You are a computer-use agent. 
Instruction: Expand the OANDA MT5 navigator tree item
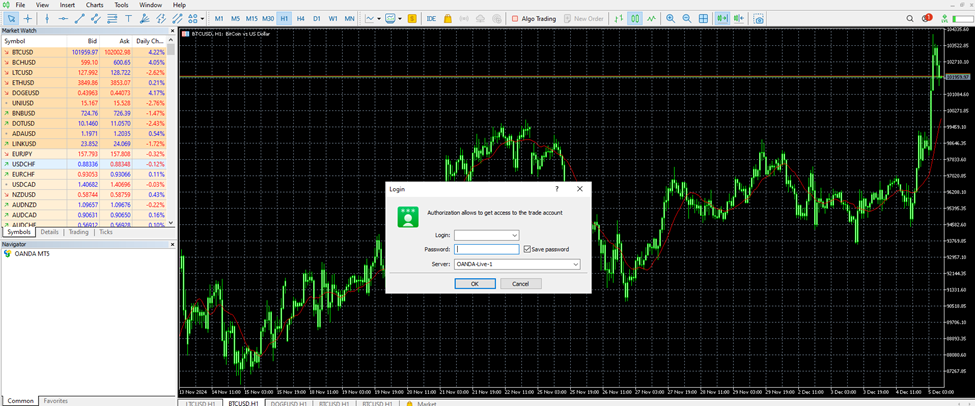point(8,254)
